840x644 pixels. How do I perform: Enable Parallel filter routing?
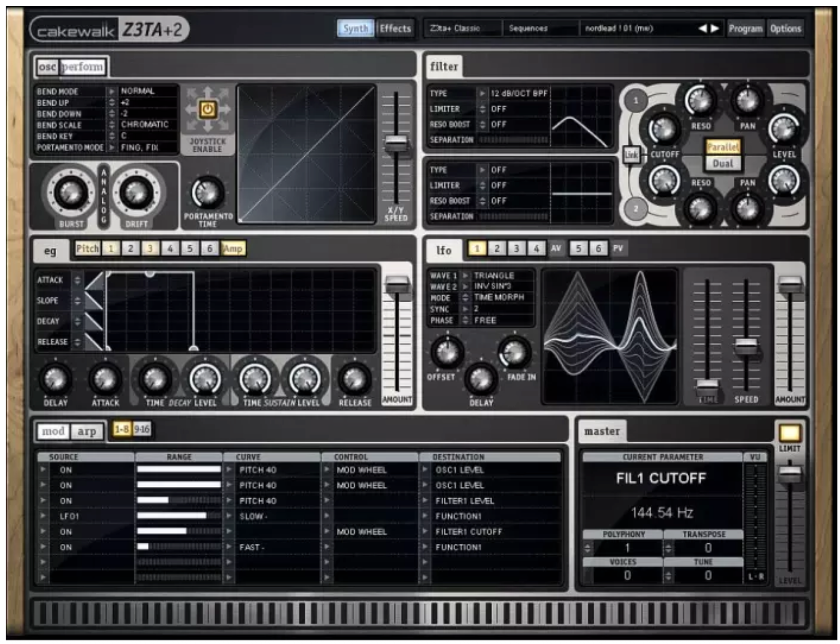coord(723,147)
